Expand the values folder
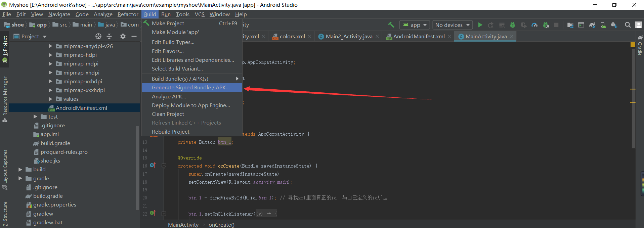This screenshot has width=644, height=228. 50,99
